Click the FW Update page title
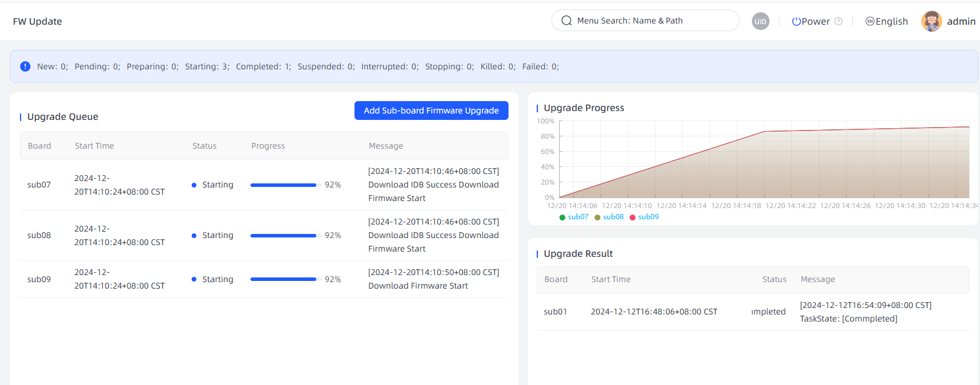980x385 pixels. pos(38,21)
